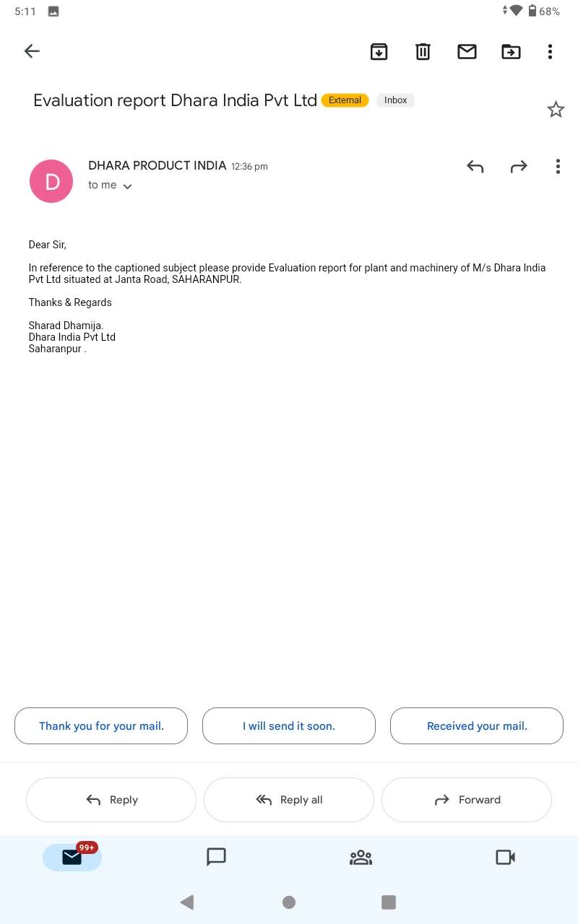The height and width of the screenshot is (924, 578).
Task: Switch to the Chat tab
Action: pyautogui.click(x=217, y=857)
